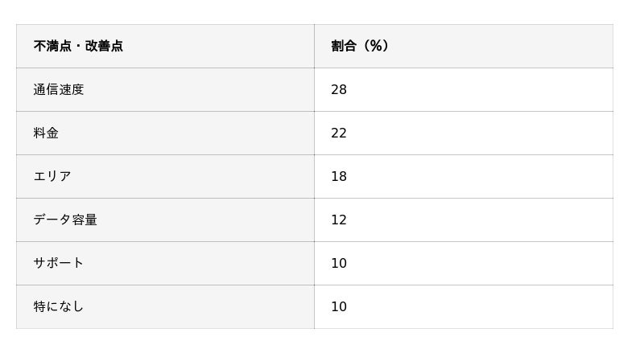Viewport: 644px width, 353px height.
Task: Select the 通信速度 cell
Action: (x=59, y=89)
